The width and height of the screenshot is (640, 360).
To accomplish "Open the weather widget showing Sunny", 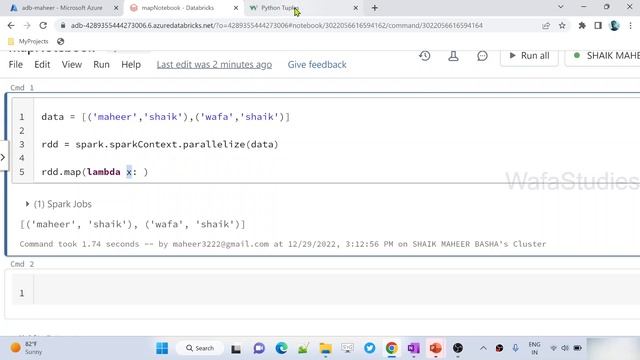I will click(27, 348).
